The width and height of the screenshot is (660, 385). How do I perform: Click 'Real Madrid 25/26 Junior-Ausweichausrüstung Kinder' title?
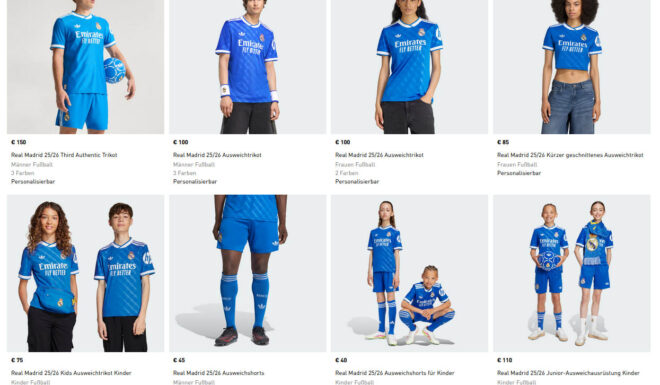[568, 373]
